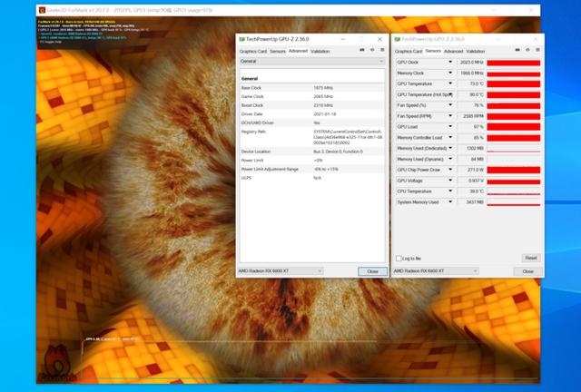581x392 pixels.
Task: Select the Registry Path row
Action: [312, 137]
